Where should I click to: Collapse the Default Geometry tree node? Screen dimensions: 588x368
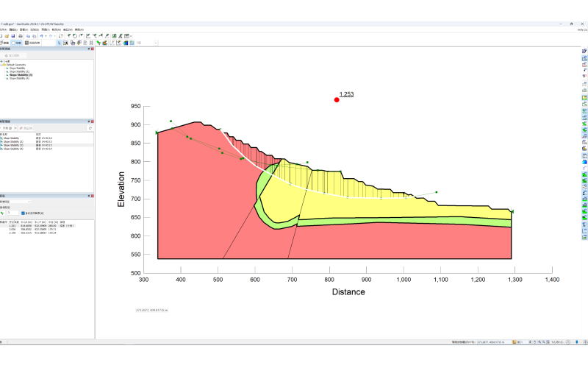[2, 64]
